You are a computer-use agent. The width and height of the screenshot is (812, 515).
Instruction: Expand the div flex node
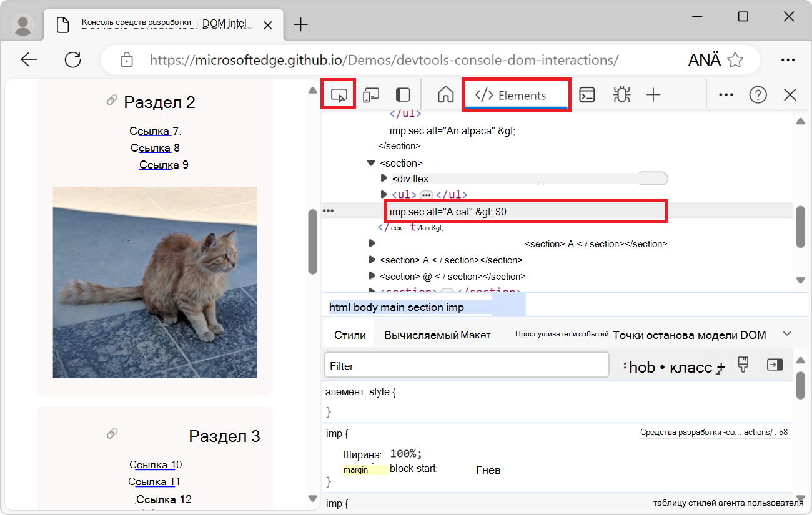384,179
